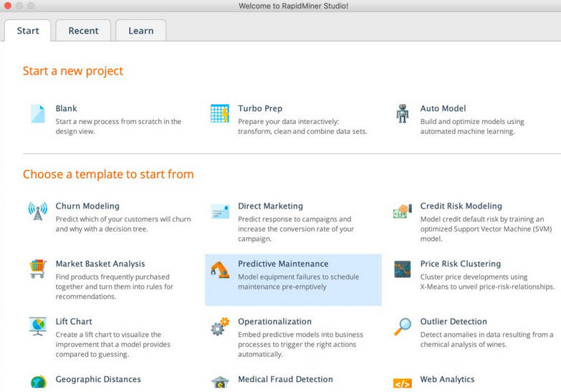Image resolution: width=561 pixels, height=392 pixels.
Task: Open Credit Risk Modeling money icon
Action: click(x=403, y=211)
